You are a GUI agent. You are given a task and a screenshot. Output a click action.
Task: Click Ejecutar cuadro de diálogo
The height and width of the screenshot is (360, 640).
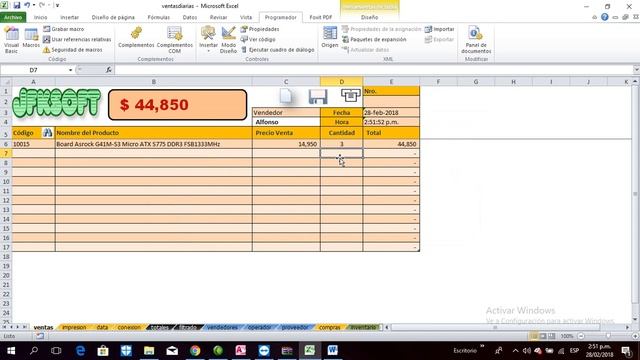(278, 50)
